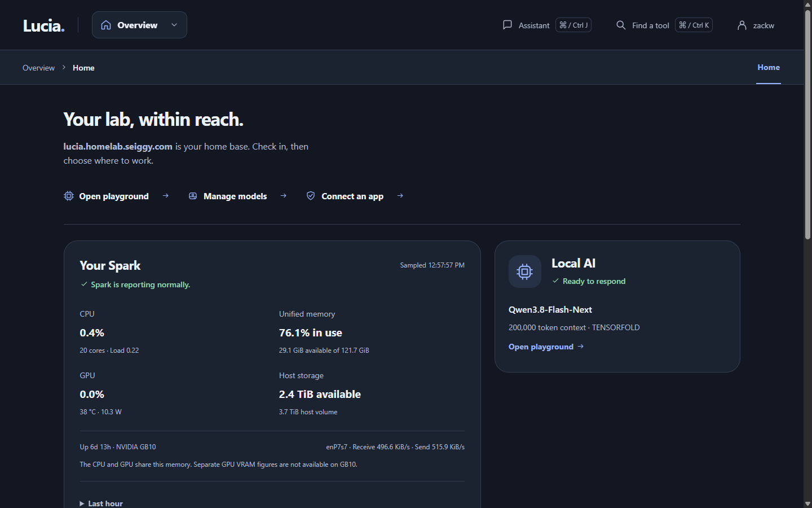
Task: Click the search magnifier icon
Action: point(621,25)
